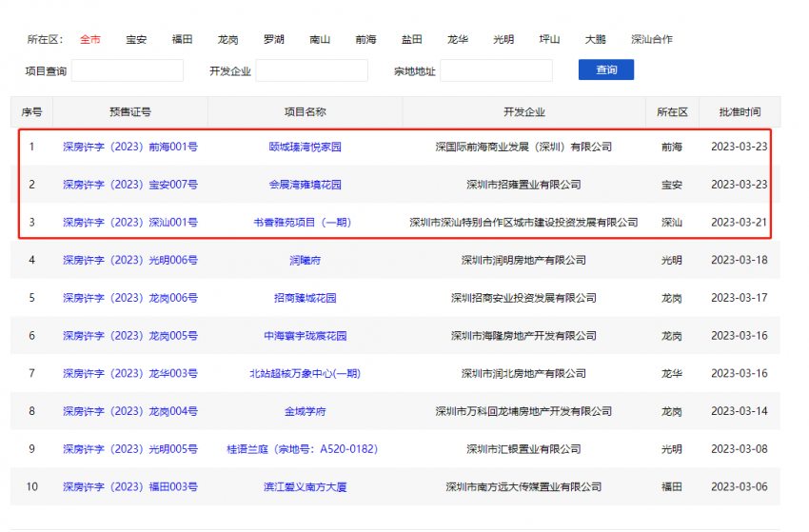Select developer 深圳市万科回龙埔房地产开发有限公司
809x532 pixels.
coord(523,411)
